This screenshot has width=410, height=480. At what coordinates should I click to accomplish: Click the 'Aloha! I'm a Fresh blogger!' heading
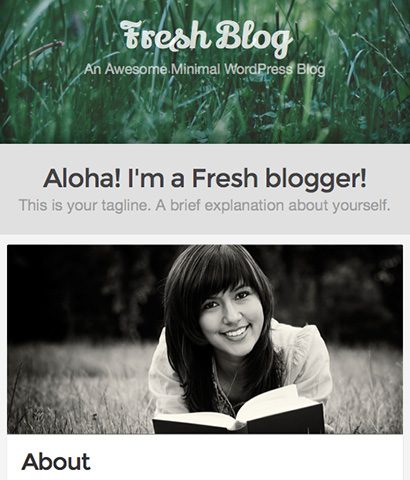click(x=205, y=178)
